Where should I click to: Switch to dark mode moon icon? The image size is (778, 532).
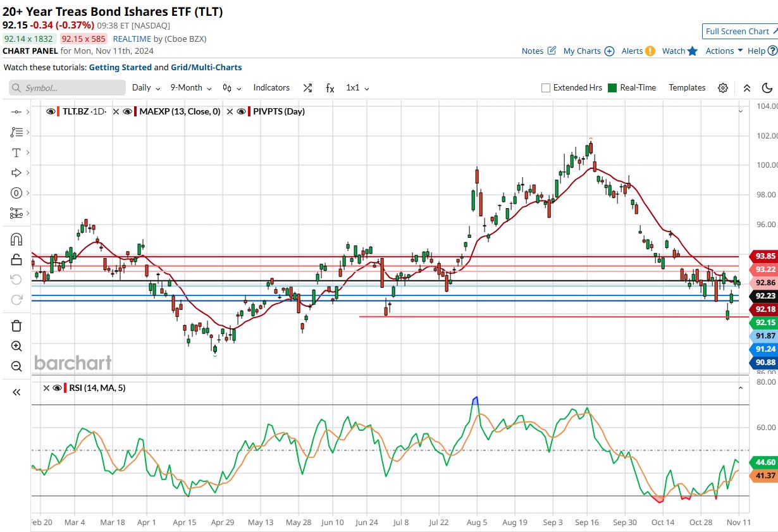tap(767, 88)
